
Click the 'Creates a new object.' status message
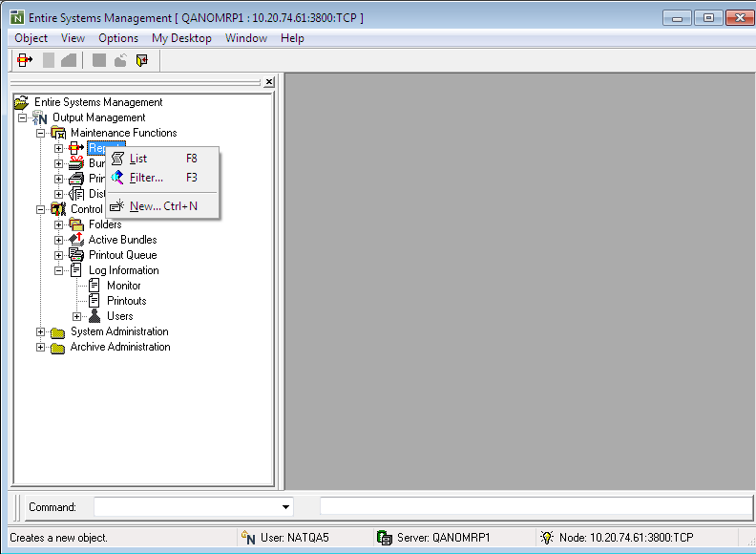59,538
